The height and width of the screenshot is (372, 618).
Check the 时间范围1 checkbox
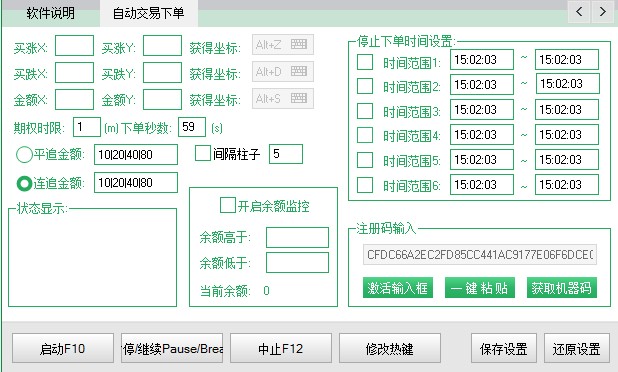(365, 62)
